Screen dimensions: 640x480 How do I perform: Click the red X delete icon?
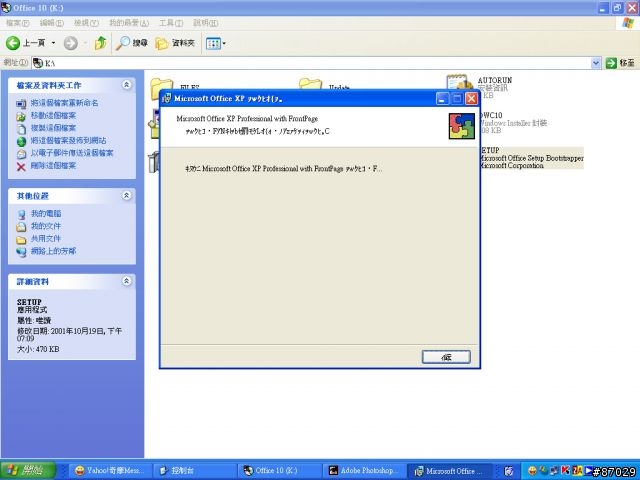click(21, 167)
